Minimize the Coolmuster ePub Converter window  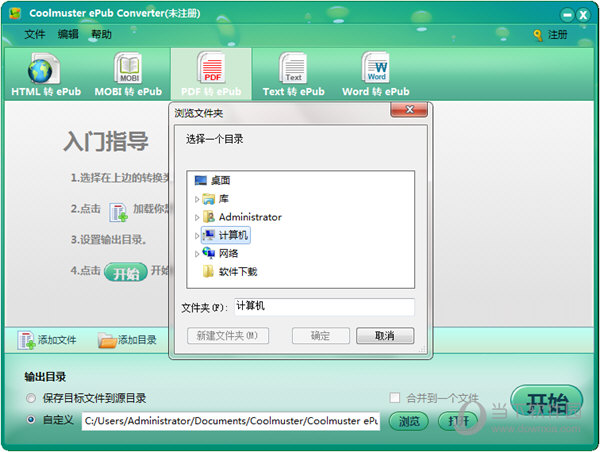pos(567,15)
